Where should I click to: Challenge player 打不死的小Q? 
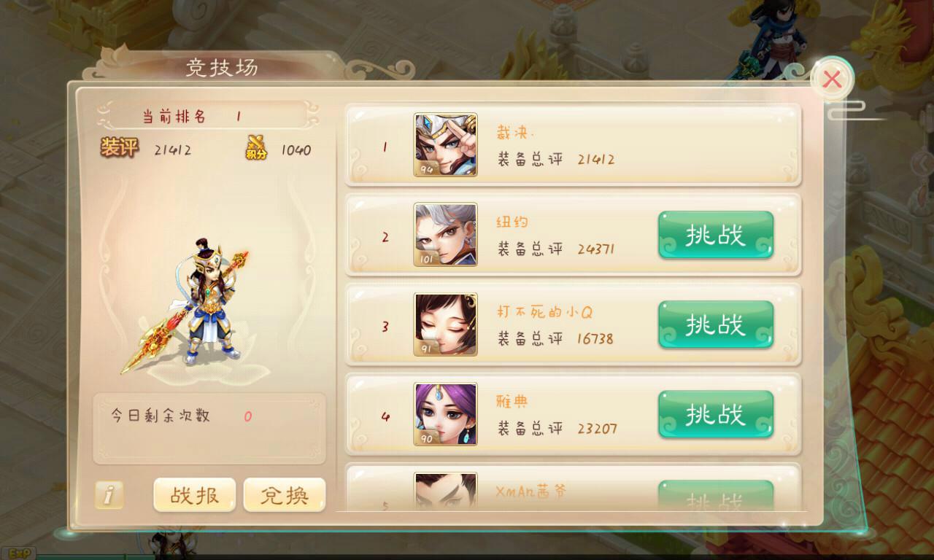(x=716, y=324)
